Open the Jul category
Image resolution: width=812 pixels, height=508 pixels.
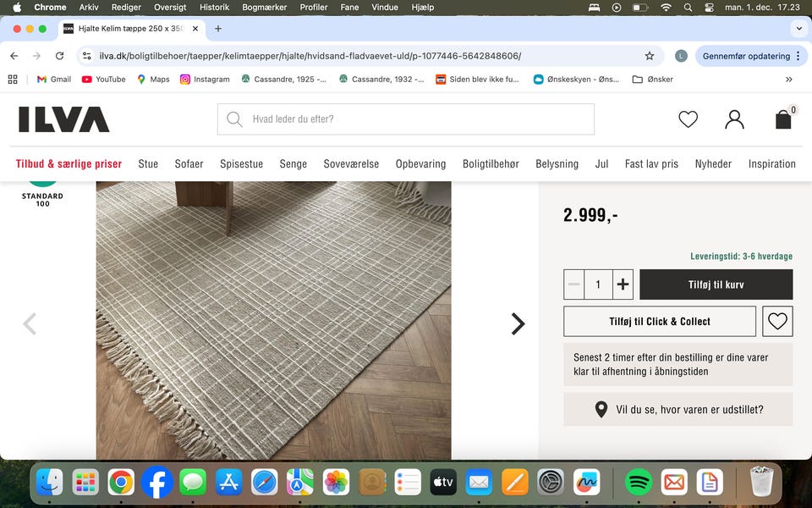point(601,163)
